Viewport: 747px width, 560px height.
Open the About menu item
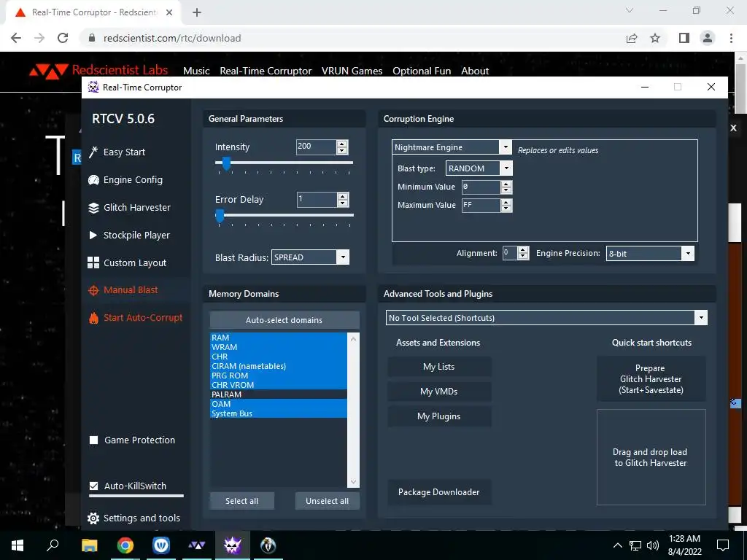pyautogui.click(x=475, y=71)
